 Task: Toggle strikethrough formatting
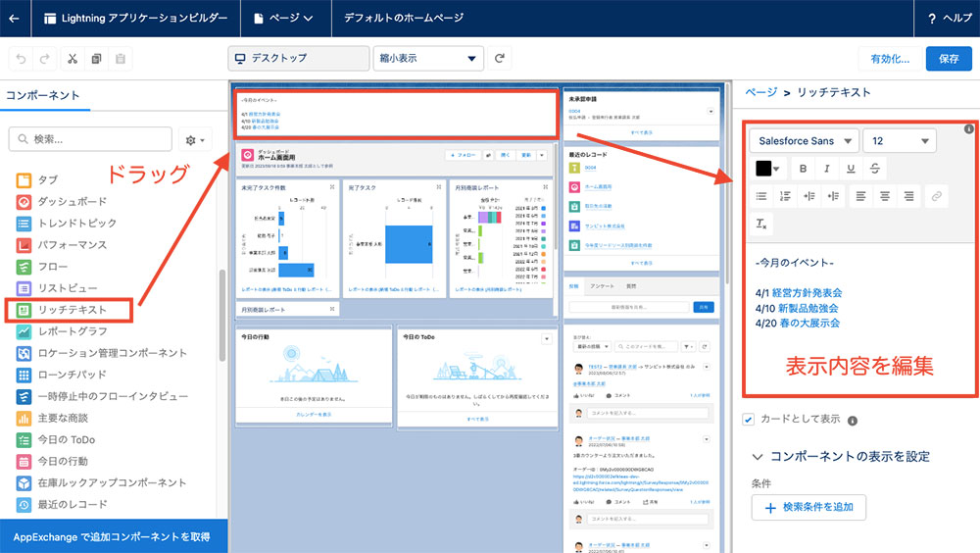coord(874,169)
